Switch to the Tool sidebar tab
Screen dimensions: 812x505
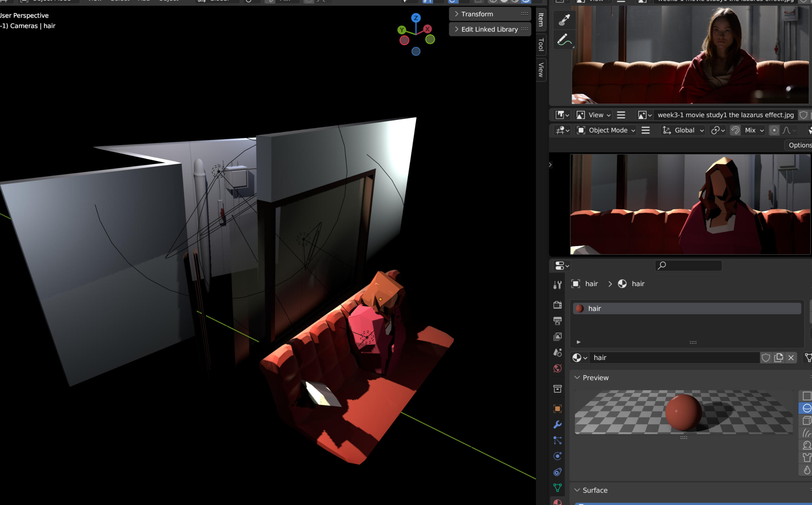tap(541, 44)
